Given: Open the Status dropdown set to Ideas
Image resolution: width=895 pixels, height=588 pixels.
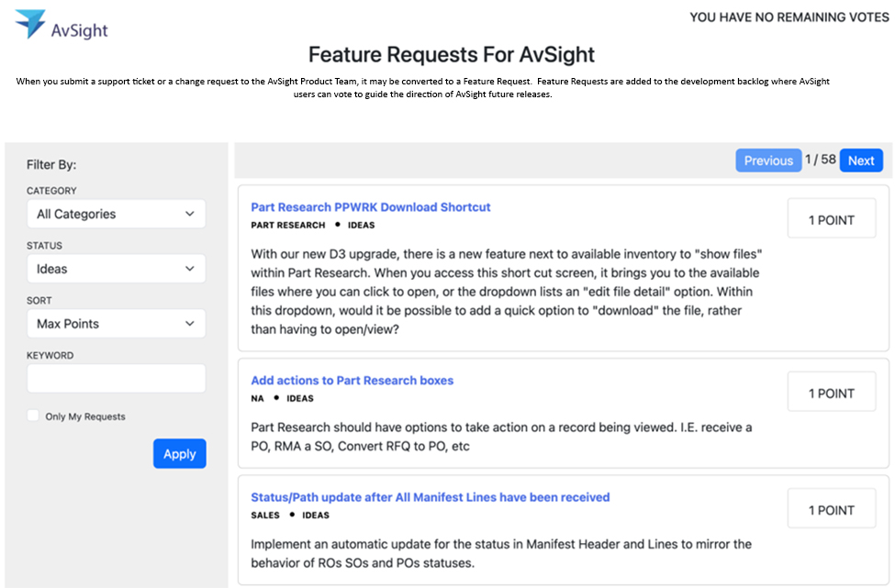Looking at the screenshot, I should point(116,268).
